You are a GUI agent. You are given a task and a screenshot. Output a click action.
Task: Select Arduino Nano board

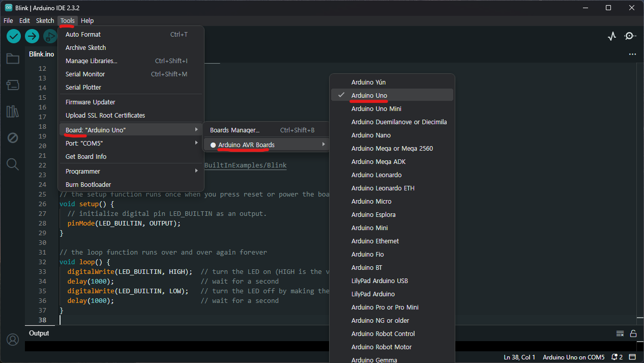(x=392, y=135)
